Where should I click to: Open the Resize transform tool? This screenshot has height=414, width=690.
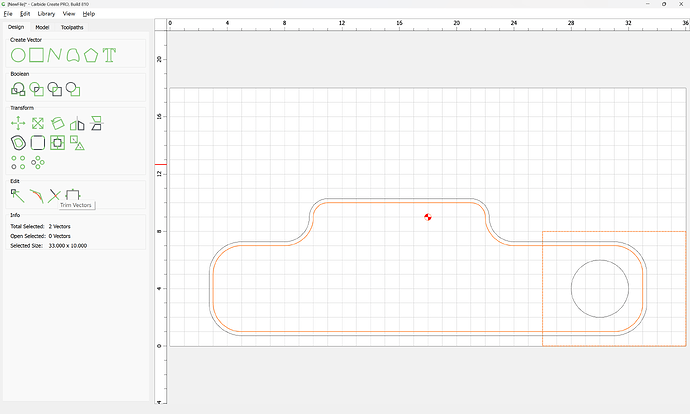(38, 124)
